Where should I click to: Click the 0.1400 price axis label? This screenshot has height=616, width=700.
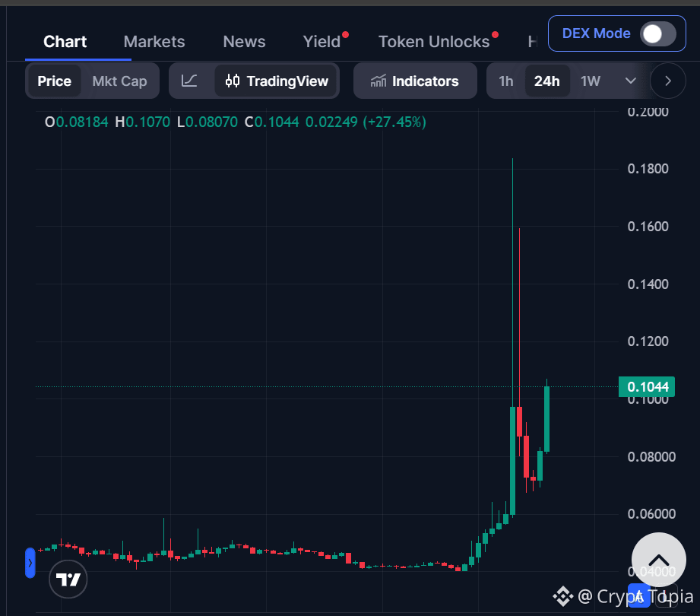648,284
